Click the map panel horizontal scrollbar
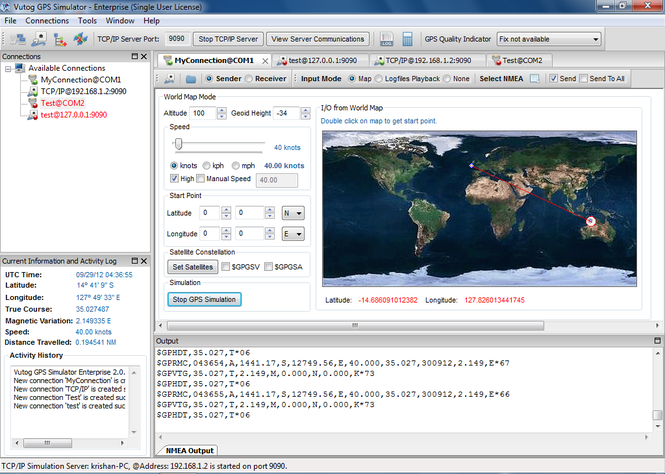 point(355,325)
